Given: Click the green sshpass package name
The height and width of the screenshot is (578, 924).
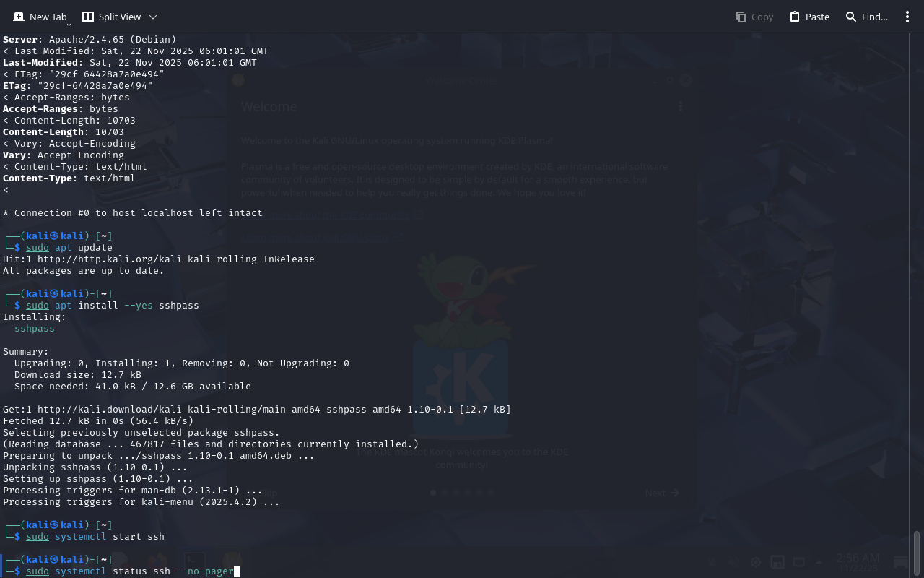Looking at the screenshot, I should click(x=34, y=328).
